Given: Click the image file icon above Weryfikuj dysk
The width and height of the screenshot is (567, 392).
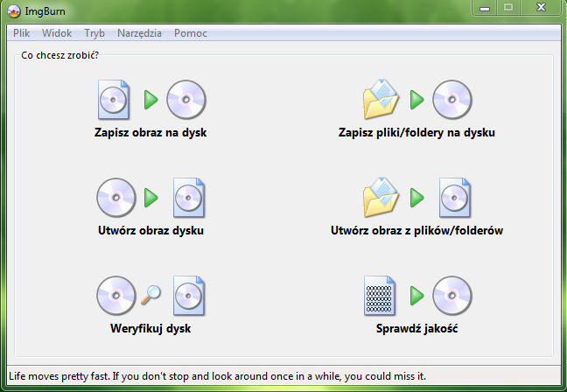Looking at the screenshot, I should tap(189, 296).
